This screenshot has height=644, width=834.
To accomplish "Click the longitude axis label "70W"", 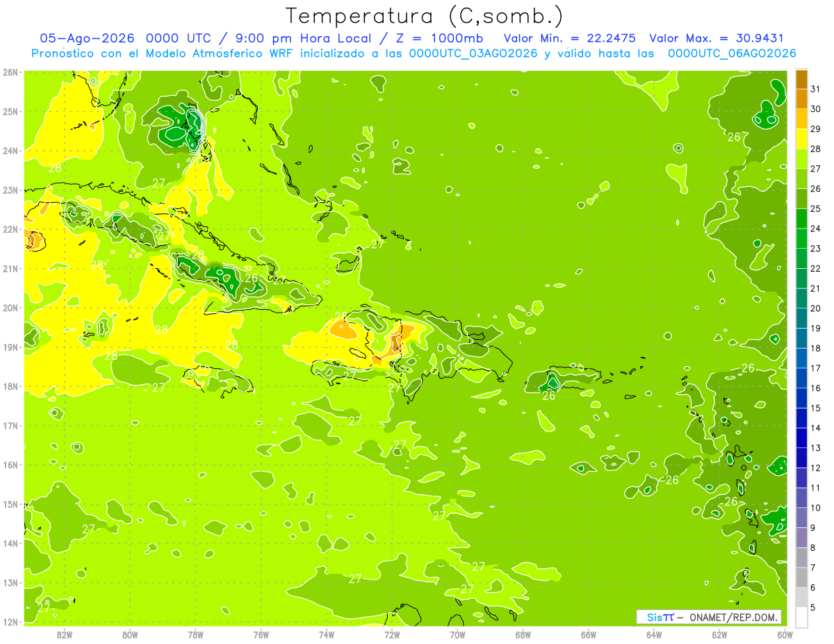I will coord(457,634).
